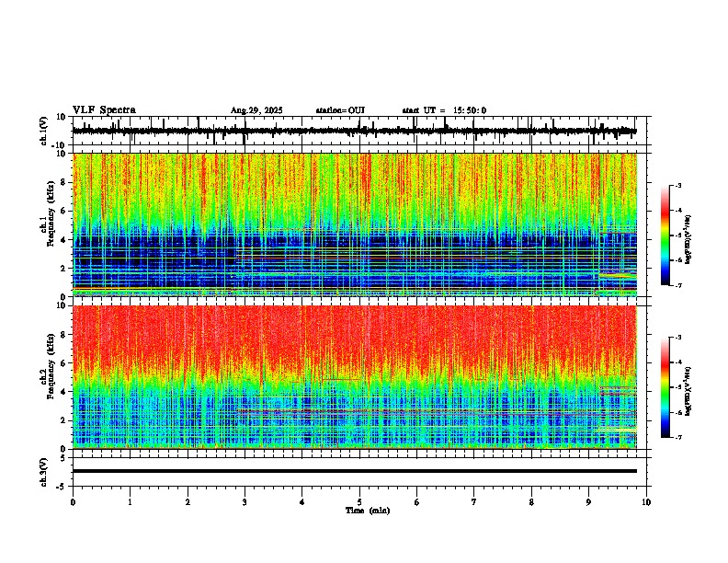
Task: Click time axis tick label "3"
Action: click(245, 502)
